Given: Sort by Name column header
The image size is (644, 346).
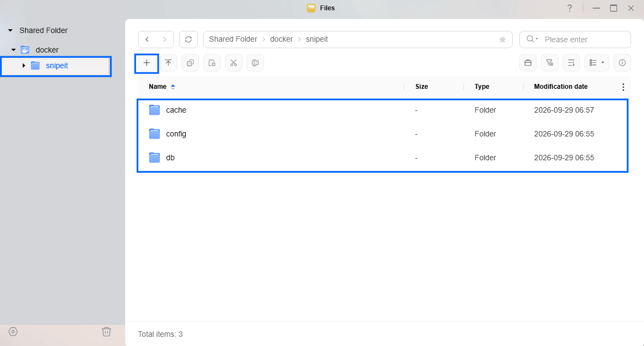Looking at the screenshot, I should click(158, 87).
